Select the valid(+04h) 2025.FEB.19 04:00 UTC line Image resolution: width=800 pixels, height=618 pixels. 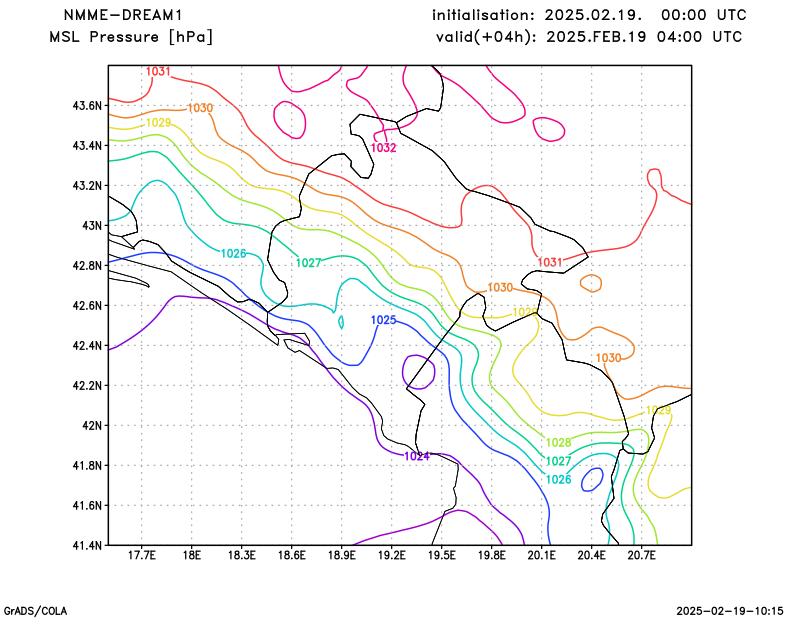point(589,37)
